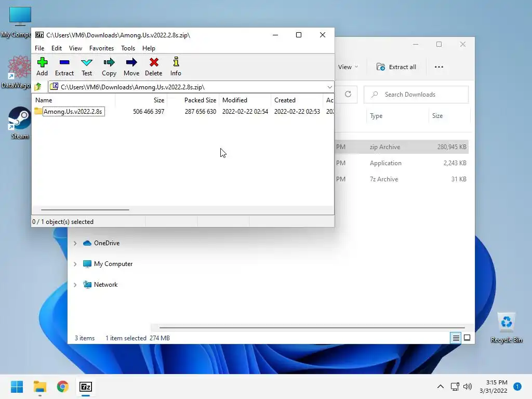Viewport: 532px width, 399px height.
Task: Select the Recycle Bin desktop icon
Action: coord(507,327)
